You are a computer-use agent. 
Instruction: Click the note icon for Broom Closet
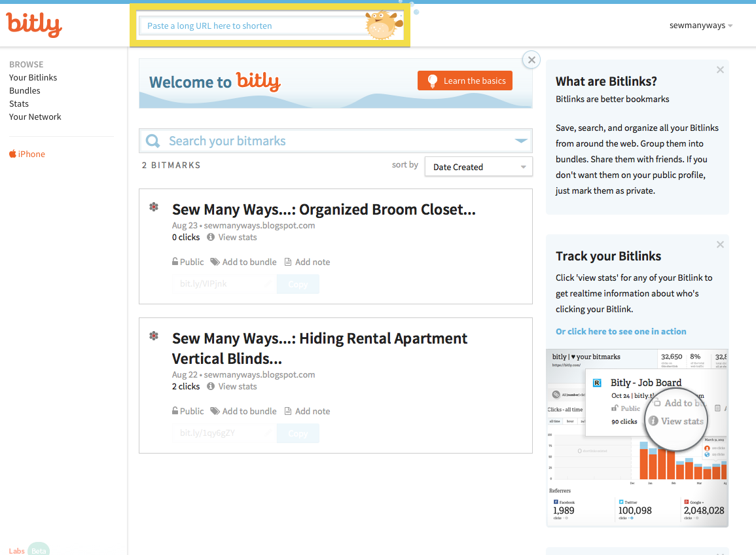click(288, 262)
